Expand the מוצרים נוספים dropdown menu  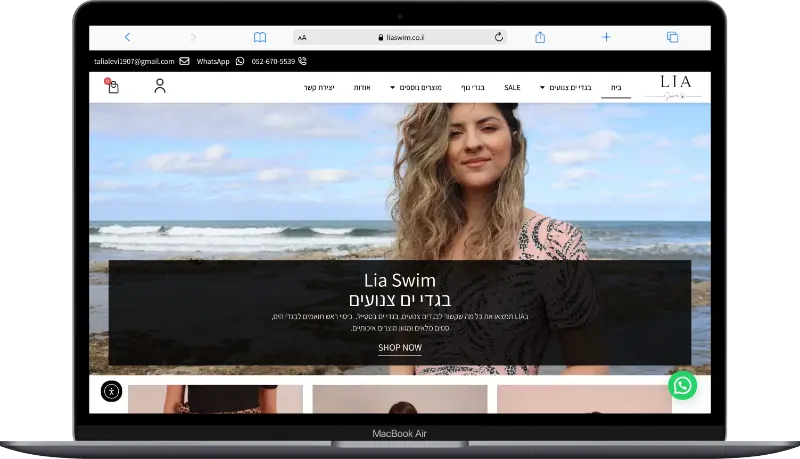tap(416, 88)
